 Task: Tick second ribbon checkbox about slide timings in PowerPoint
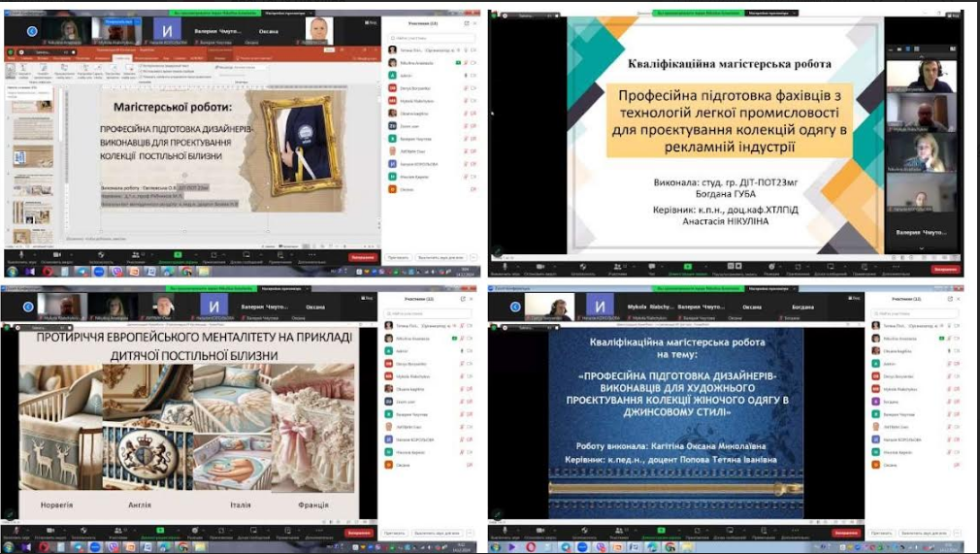click(x=141, y=71)
